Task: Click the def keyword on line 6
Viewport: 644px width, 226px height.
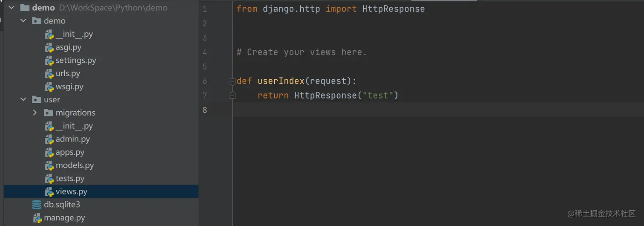Action: (x=244, y=81)
